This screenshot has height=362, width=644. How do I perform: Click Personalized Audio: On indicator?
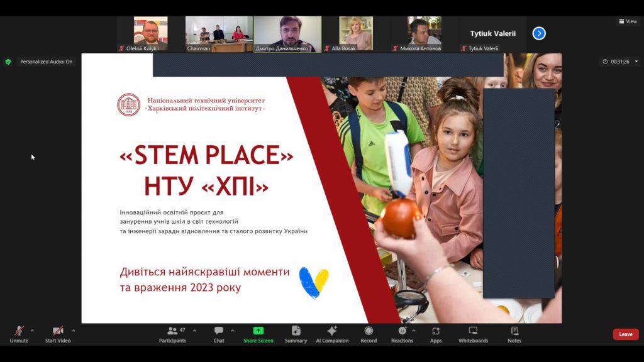tap(46, 62)
